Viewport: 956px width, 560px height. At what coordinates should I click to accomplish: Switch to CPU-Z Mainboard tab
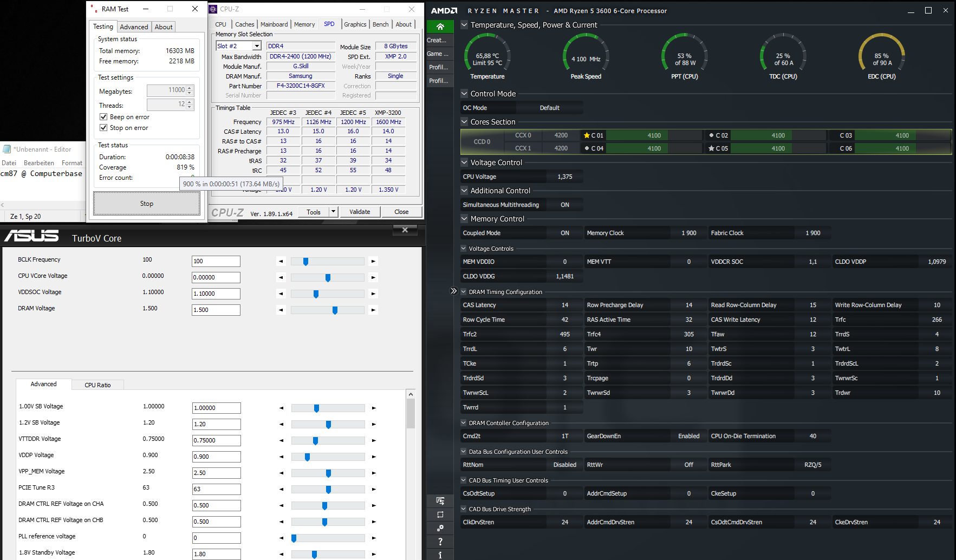[274, 24]
